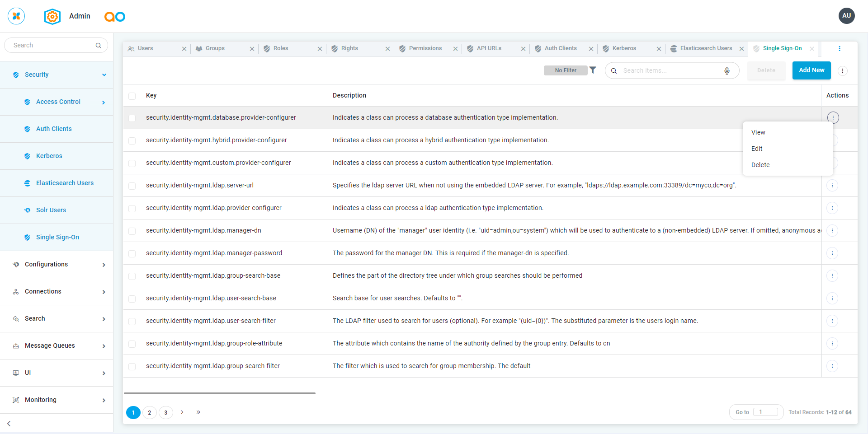Tick the ldap.manager-password row checkbox
This screenshot has width=868, height=434.
pyautogui.click(x=132, y=253)
